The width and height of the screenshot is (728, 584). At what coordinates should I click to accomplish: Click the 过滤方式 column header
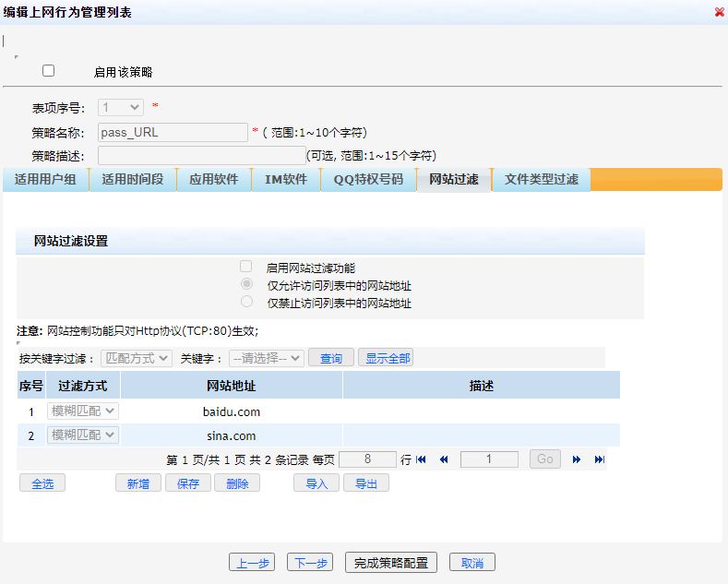pyautogui.click(x=83, y=386)
